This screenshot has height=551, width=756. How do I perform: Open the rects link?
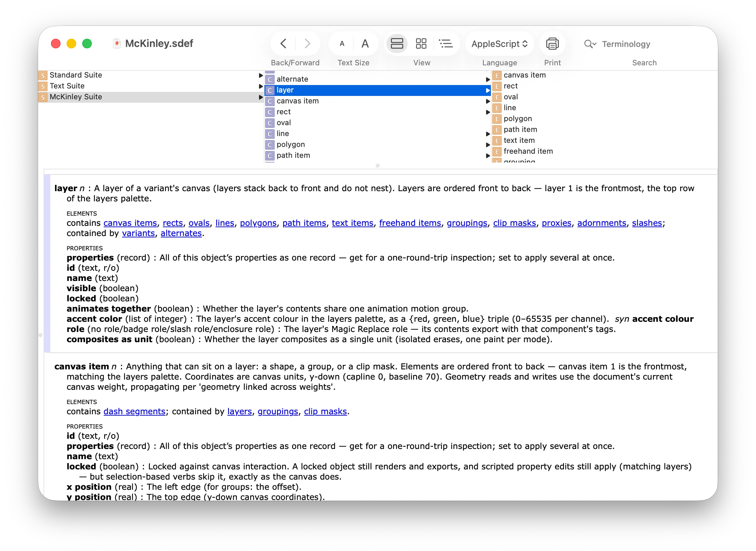pyautogui.click(x=173, y=223)
